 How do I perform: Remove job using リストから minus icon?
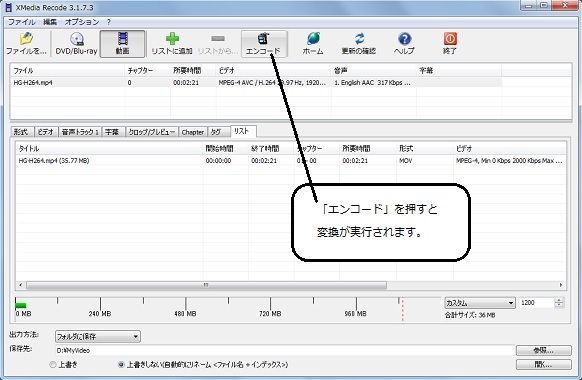coord(218,44)
